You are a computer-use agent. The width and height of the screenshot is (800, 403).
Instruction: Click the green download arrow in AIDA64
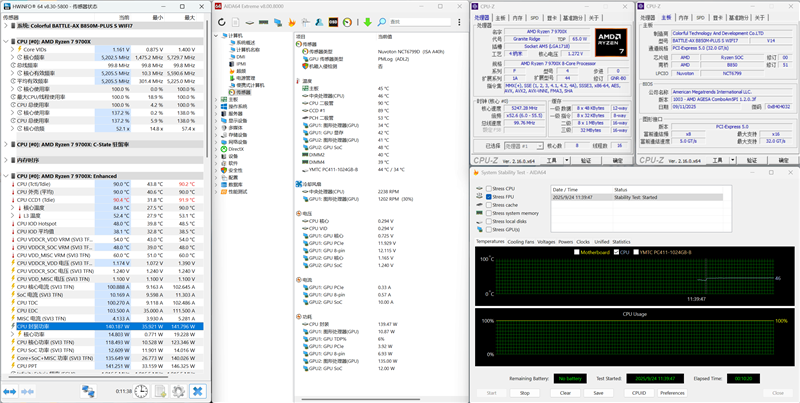pyautogui.click(x=367, y=22)
